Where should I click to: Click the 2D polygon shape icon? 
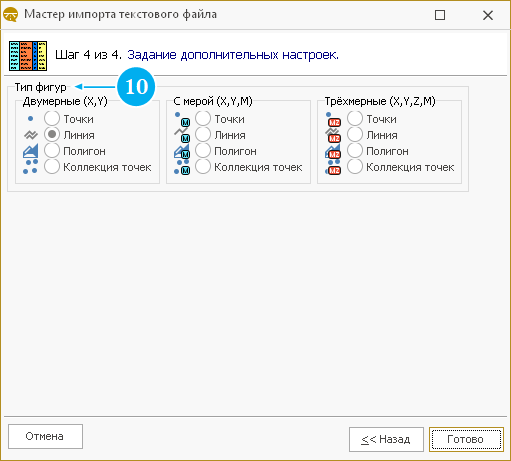click(30, 151)
